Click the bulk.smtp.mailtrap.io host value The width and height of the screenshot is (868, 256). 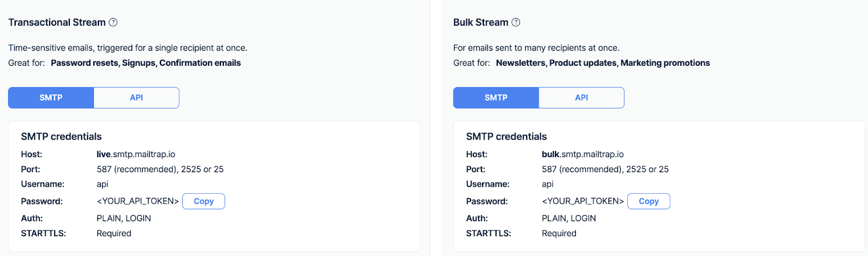(x=582, y=155)
